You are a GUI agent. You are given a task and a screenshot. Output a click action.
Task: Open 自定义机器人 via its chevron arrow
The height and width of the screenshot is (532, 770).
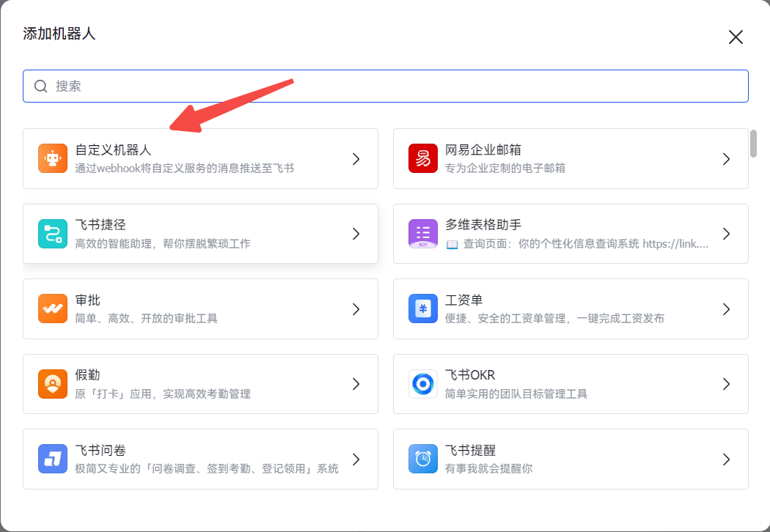pos(356,159)
